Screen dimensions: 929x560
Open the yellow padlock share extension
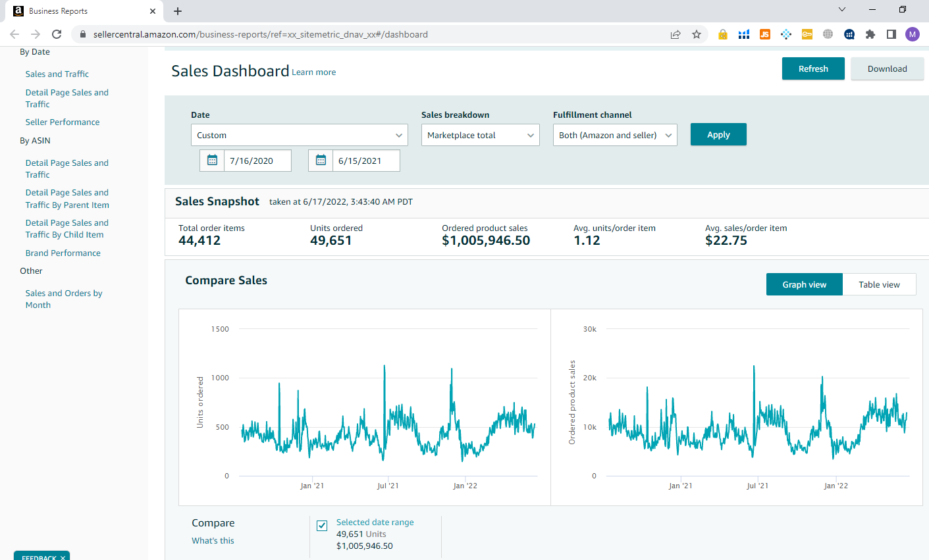(723, 34)
